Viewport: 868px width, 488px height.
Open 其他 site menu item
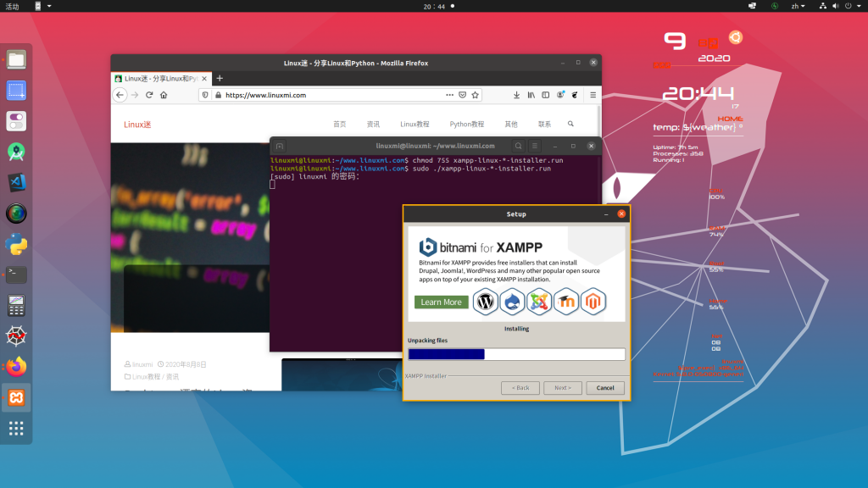511,125
